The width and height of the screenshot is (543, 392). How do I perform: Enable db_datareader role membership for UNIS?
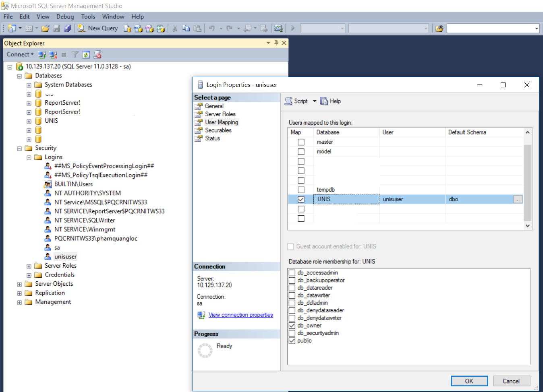coord(292,287)
